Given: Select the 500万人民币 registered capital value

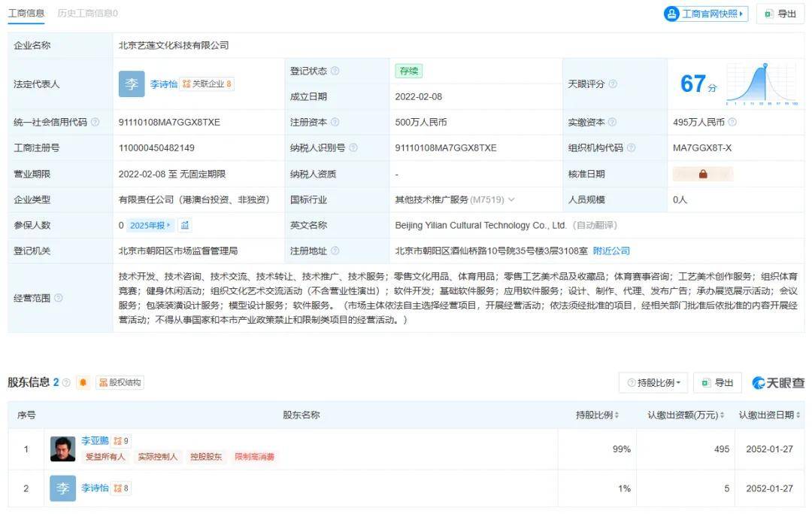Looking at the screenshot, I should pos(421,122).
